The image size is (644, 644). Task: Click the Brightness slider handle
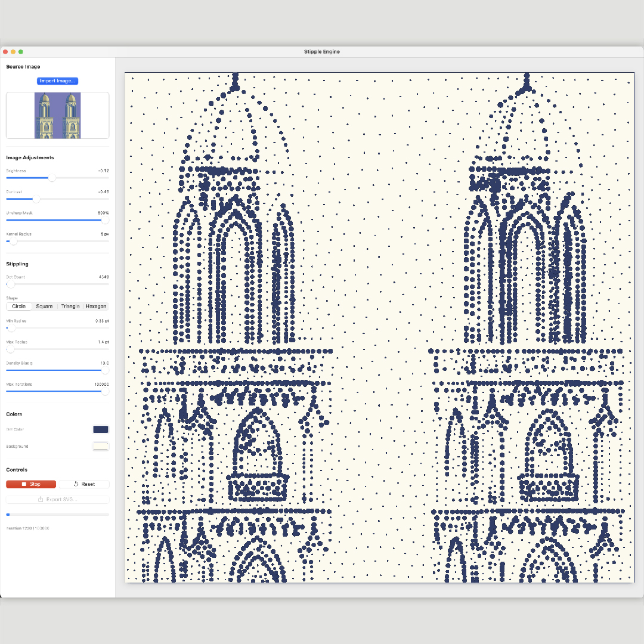coord(52,177)
